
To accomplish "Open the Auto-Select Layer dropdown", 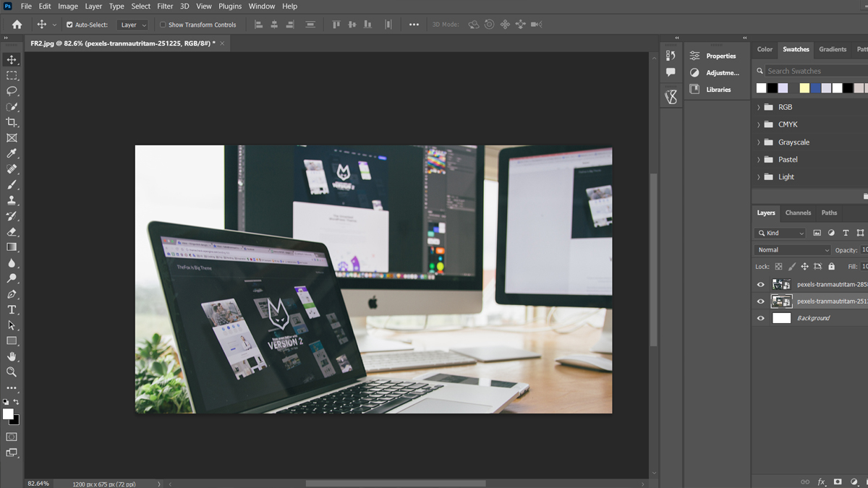I will point(133,25).
